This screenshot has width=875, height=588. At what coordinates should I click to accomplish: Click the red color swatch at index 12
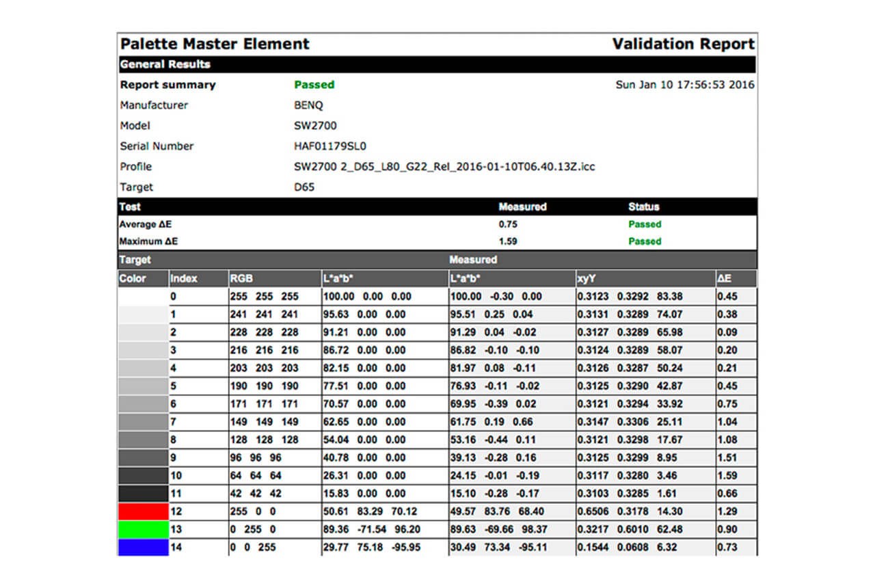tap(143, 511)
